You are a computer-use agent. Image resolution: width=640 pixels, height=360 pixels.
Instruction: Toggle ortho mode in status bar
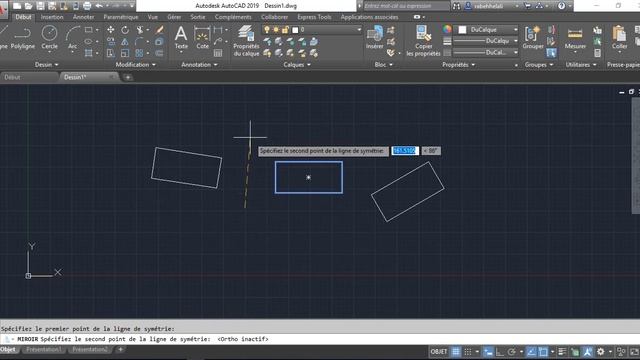coord(500,351)
